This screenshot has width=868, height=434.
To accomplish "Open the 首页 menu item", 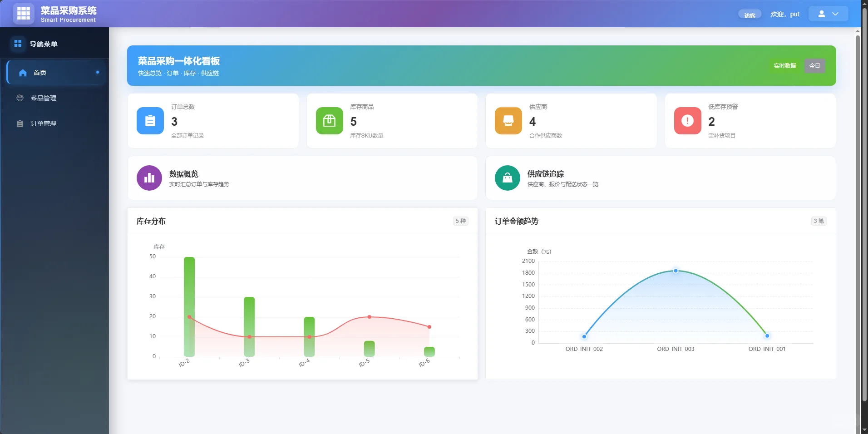I will 56,73.
